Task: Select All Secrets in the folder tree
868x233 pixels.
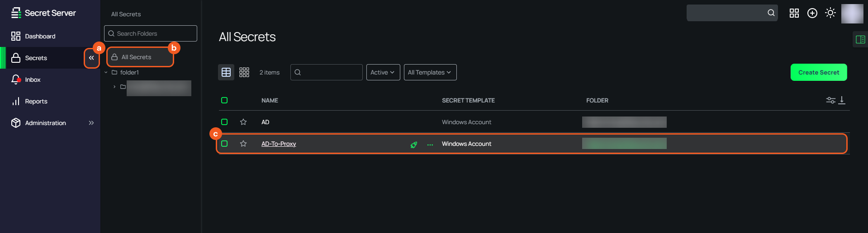Action: (137, 57)
